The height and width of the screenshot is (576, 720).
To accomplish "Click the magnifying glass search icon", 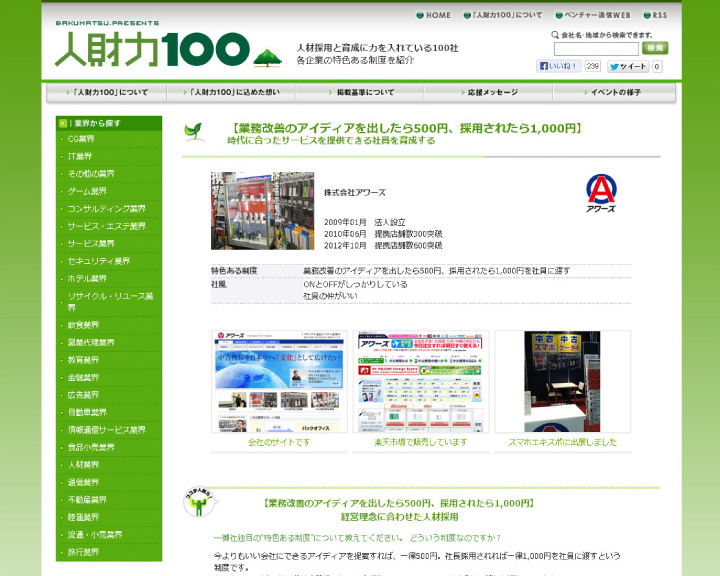I will point(555,35).
